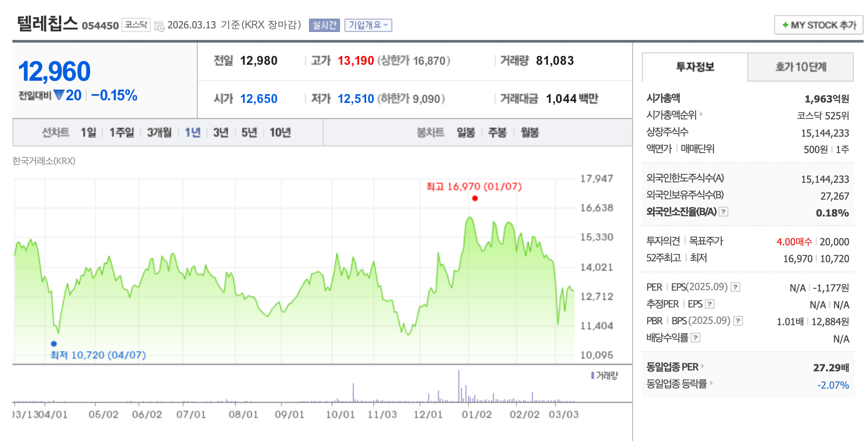Select the 3년 line chart period
The width and height of the screenshot is (868, 441).
(x=221, y=132)
